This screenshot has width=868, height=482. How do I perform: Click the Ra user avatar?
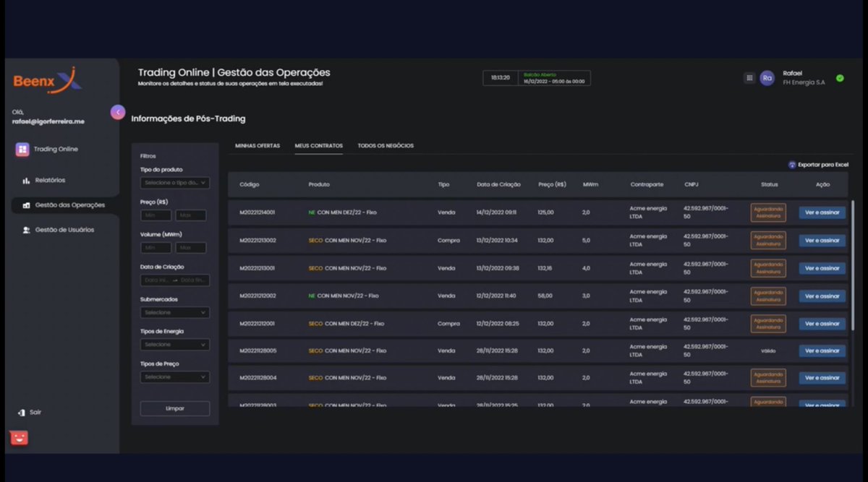click(767, 78)
